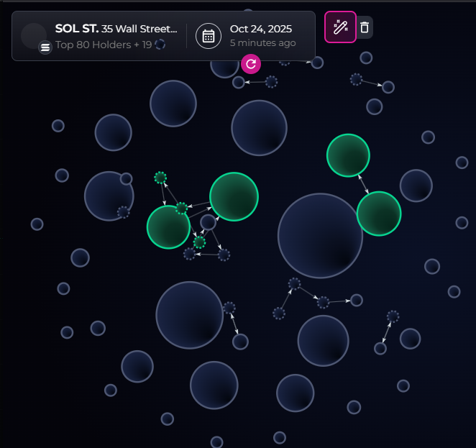
Task: Click the dashed circle icon after + 19
Action: point(160,45)
